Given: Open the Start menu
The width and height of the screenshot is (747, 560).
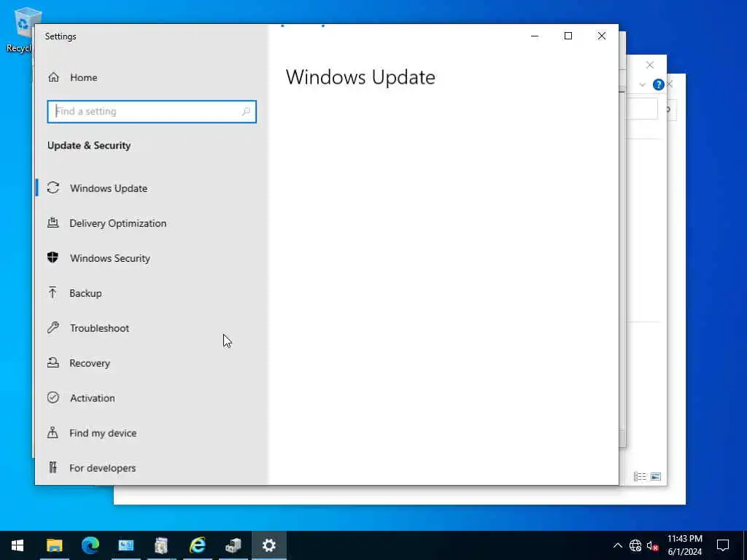Looking at the screenshot, I should (x=18, y=545).
